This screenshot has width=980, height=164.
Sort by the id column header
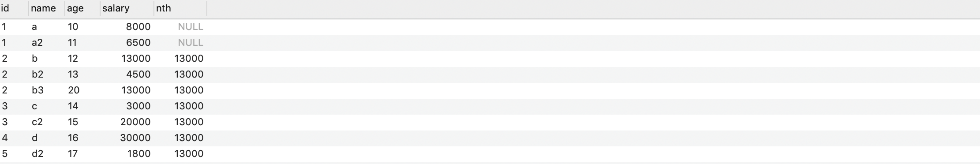coord(14,8)
